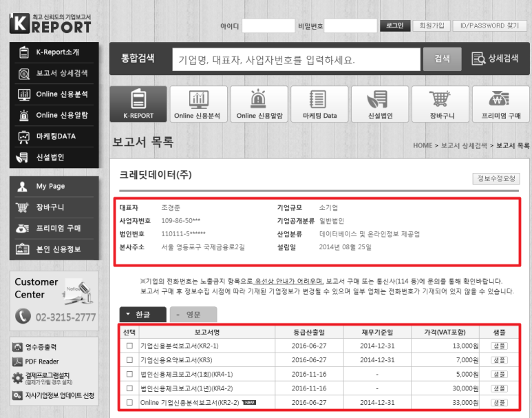Switch to 영문 tab
Image resolution: width=532 pixels, height=418 pixels.
[x=193, y=315]
